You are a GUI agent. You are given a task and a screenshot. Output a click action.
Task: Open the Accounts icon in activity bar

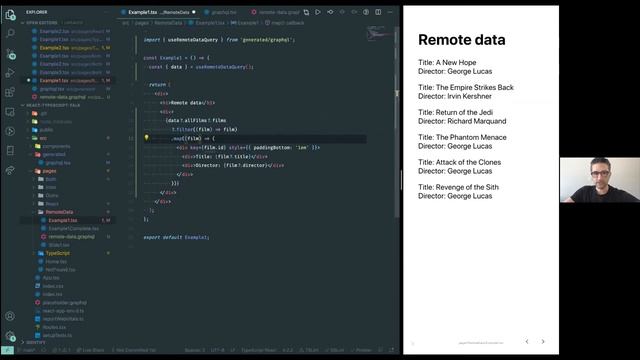(x=10, y=316)
